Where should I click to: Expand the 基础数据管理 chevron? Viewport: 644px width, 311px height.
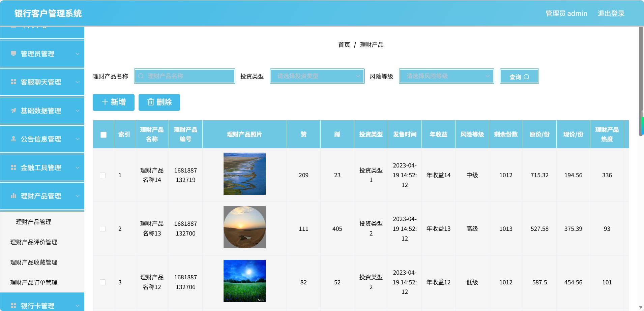[x=78, y=111]
